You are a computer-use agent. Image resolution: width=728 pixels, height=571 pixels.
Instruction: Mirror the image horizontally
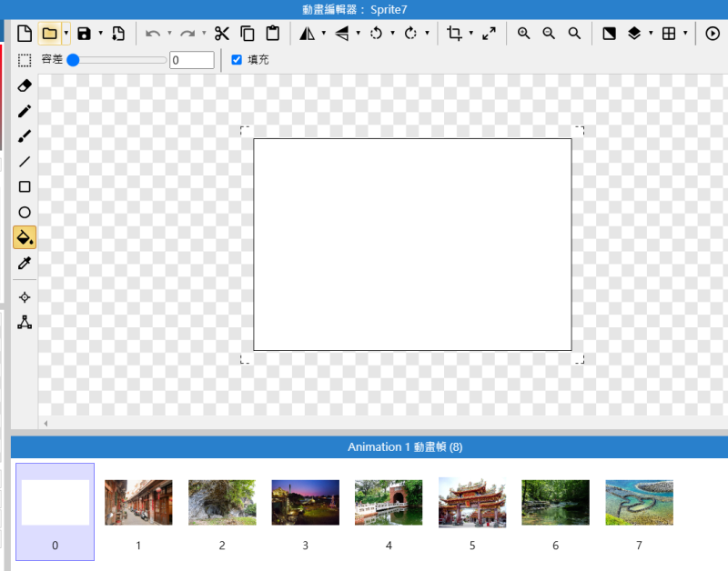307,34
